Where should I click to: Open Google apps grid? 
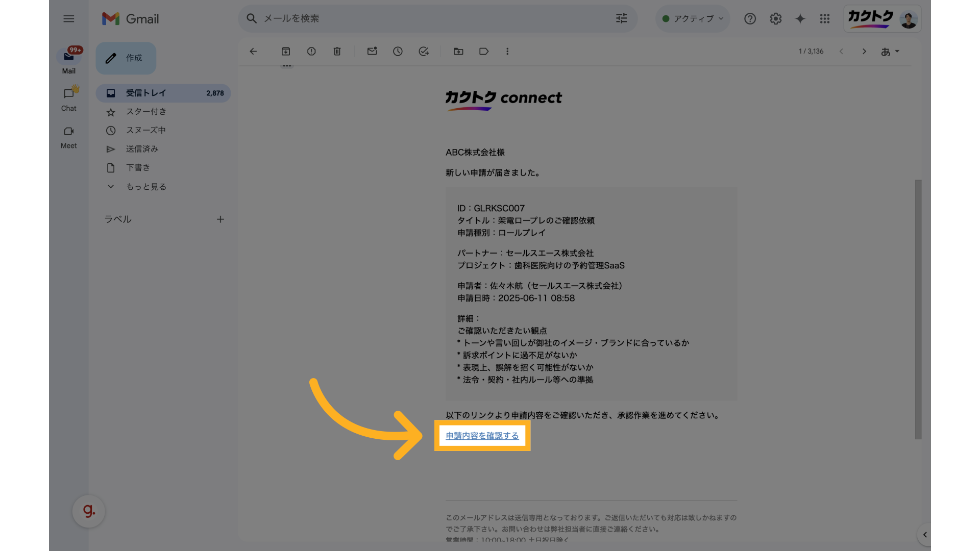[x=825, y=18]
